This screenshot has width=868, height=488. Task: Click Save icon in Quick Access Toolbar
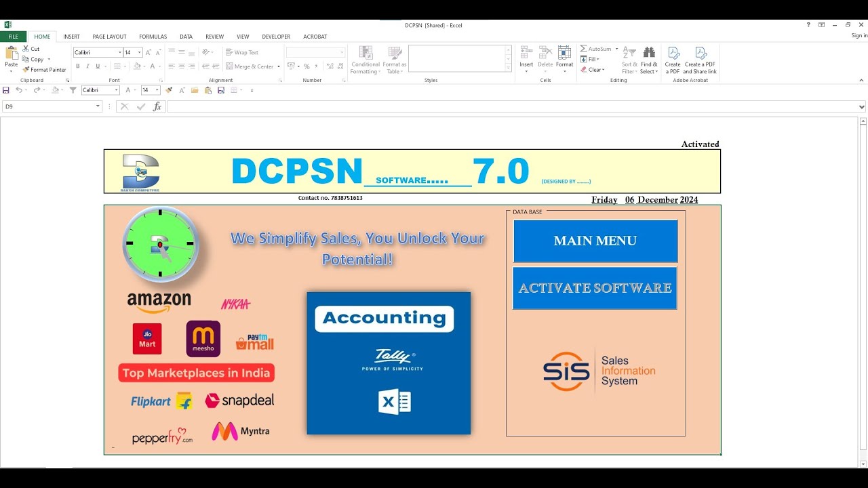click(6, 90)
